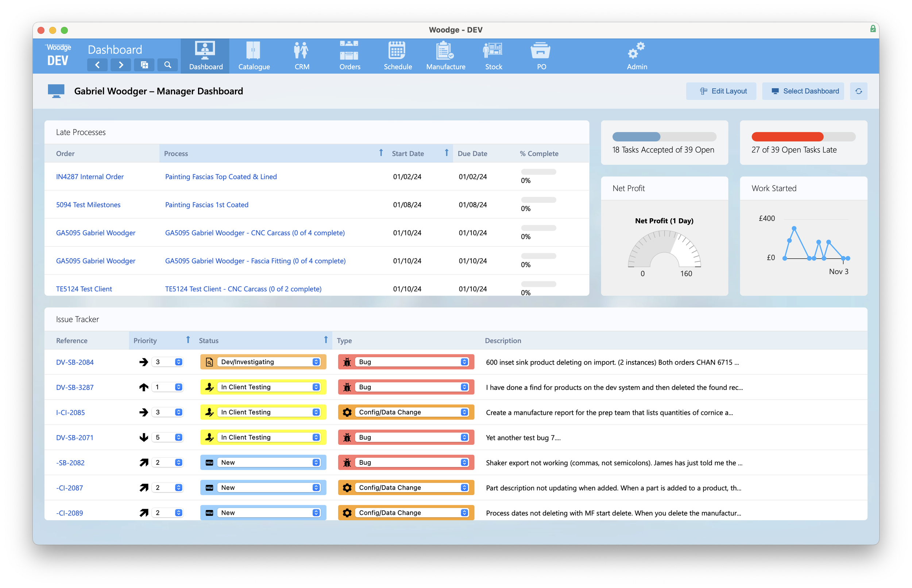The image size is (912, 588).
Task: Click the search magnifier in header
Action: click(x=168, y=65)
